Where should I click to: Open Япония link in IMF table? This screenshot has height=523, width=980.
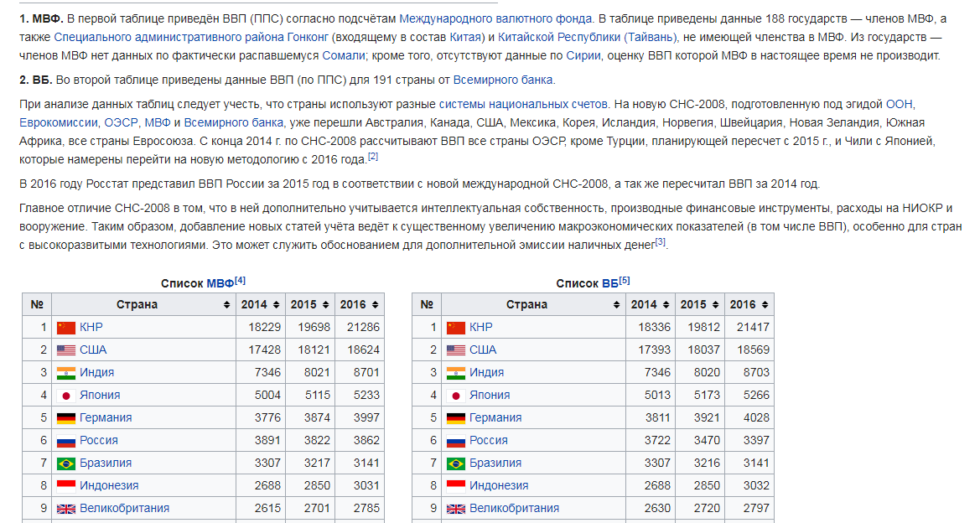click(100, 395)
